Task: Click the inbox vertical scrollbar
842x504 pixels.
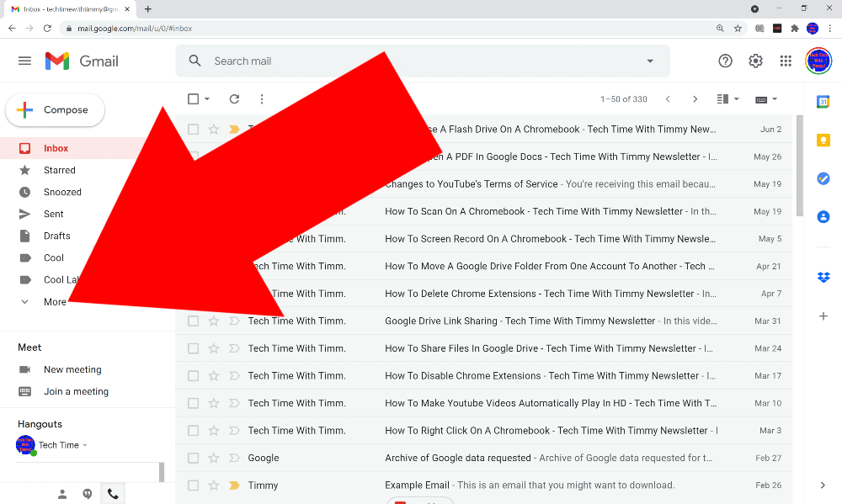Action: click(800, 165)
